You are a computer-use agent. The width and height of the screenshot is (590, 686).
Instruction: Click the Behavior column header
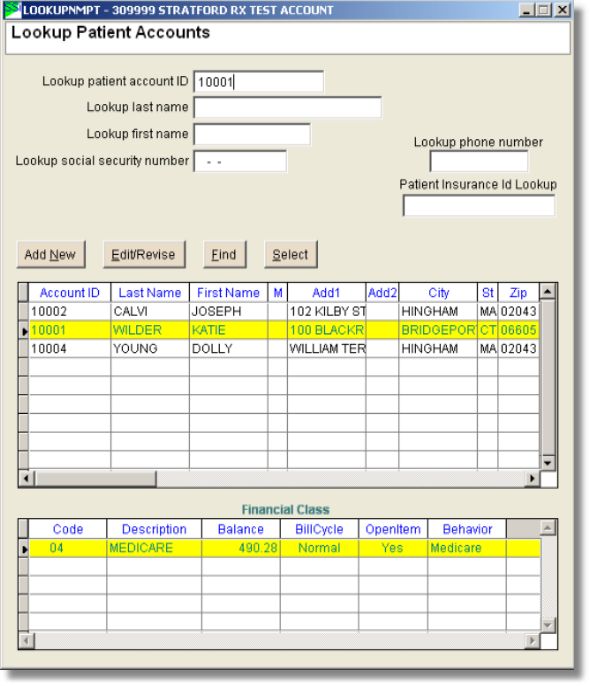[x=467, y=529]
